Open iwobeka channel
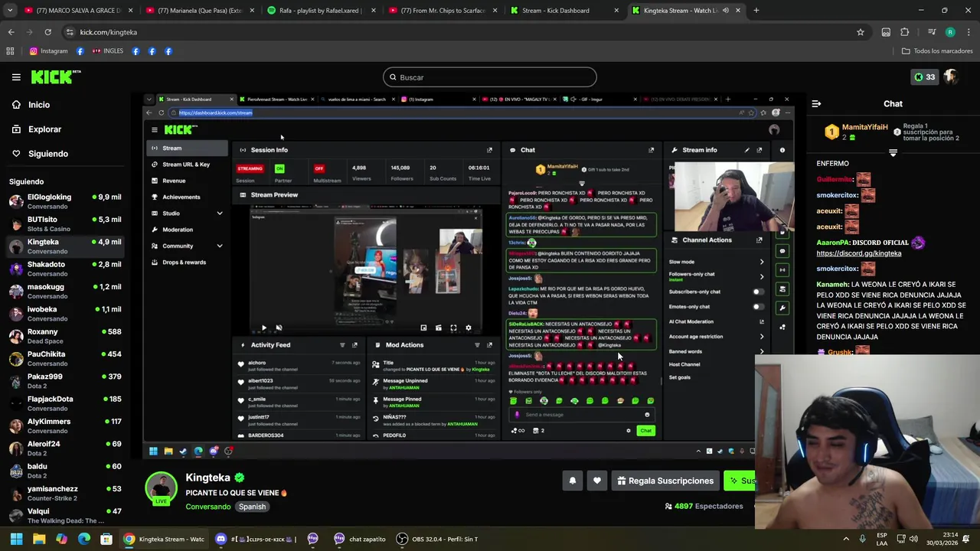980x551 pixels. [65, 314]
